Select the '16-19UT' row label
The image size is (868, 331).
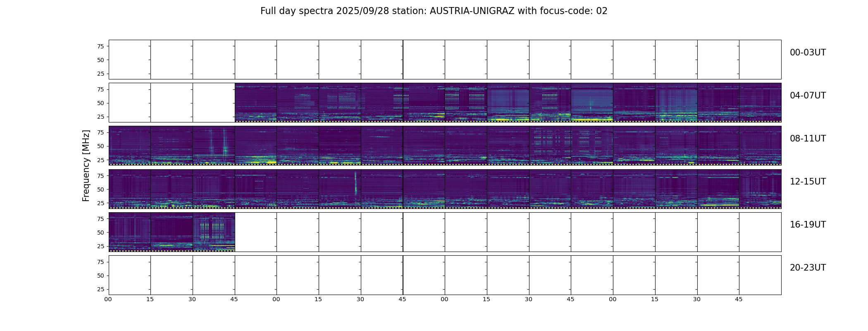tap(808, 225)
